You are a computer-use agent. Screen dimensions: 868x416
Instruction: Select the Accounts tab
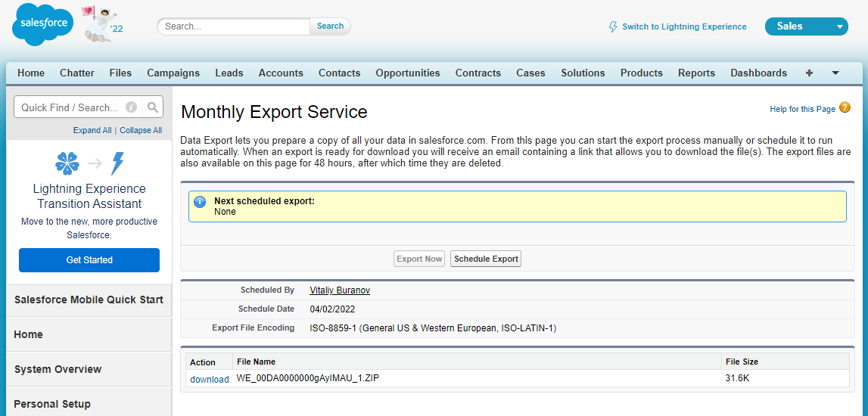click(282, 73)
